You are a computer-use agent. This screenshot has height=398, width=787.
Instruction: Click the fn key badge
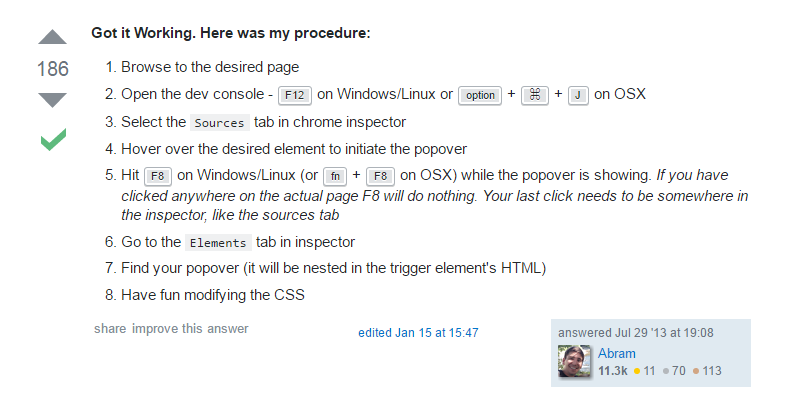point(335,176)
